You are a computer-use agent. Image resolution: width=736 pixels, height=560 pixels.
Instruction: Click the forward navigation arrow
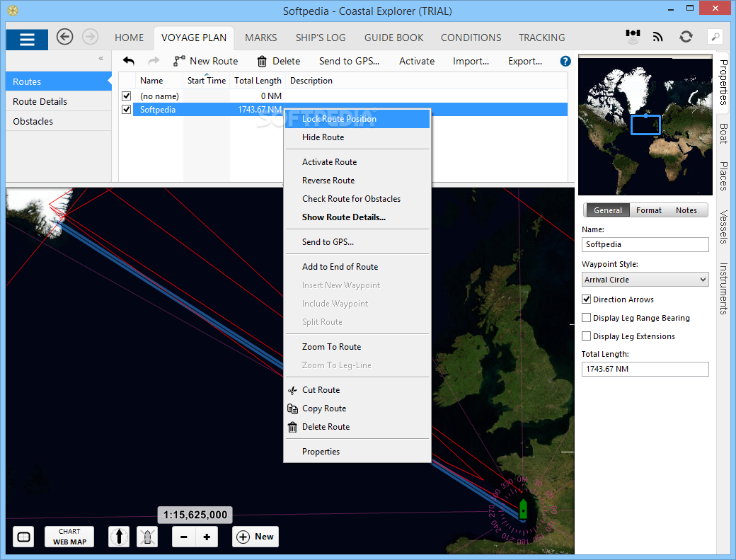90,37
